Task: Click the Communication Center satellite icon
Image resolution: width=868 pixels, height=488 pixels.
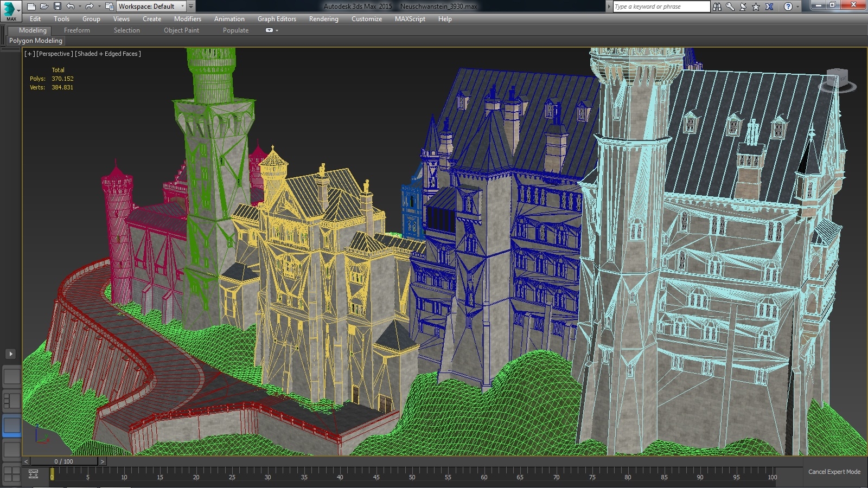Action: point(743,6)
